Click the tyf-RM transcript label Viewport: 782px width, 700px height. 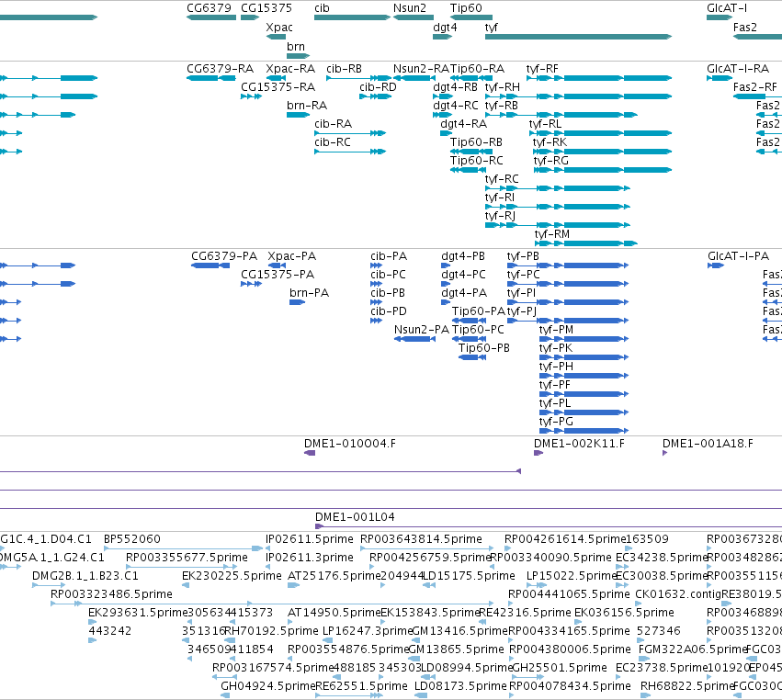[551, 234]
